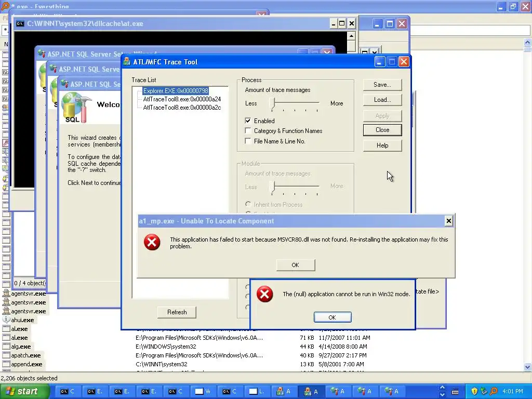The height and width of the screenshot is (399, 532).
Task: Click the Everything list scrollbar down arrow
Action: pos(527,367)
